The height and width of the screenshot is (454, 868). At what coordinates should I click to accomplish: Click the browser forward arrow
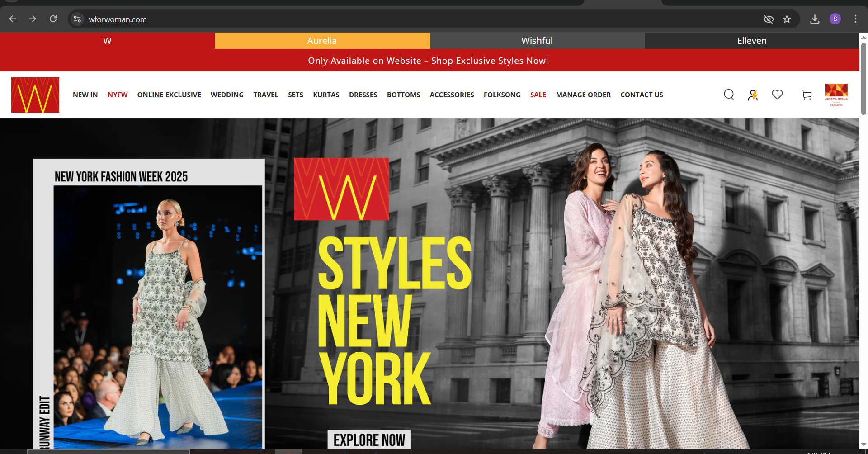click(x=33, y=19)
